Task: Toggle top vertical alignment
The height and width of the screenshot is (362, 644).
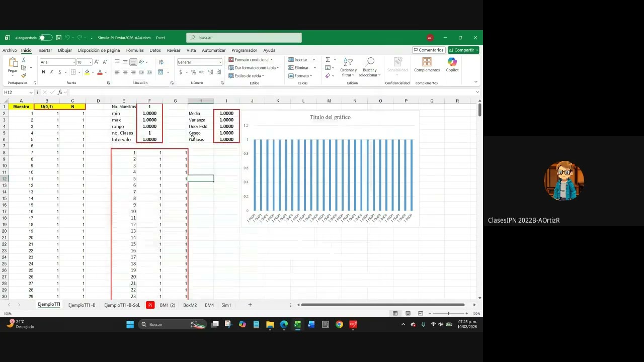Action: tap(117, 62)
